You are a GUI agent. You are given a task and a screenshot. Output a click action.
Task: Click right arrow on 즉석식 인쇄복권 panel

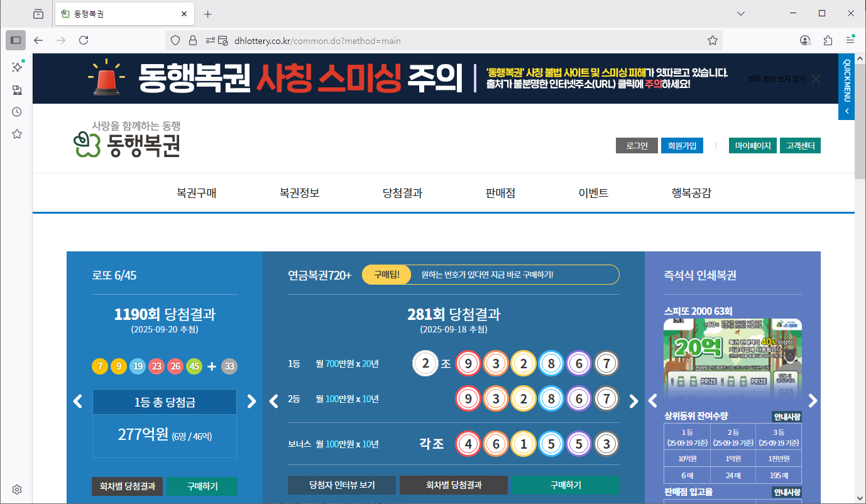[x=813, y=400]
